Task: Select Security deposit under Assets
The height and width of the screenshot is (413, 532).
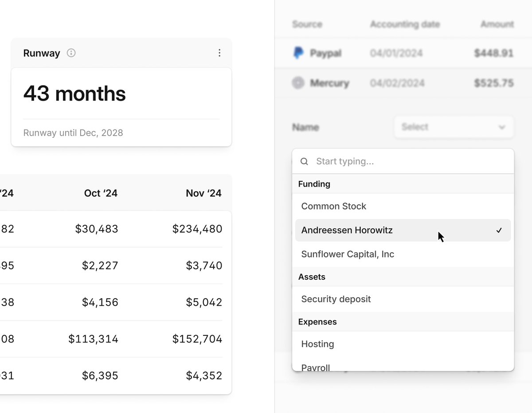Action: (x=403, y=299)
